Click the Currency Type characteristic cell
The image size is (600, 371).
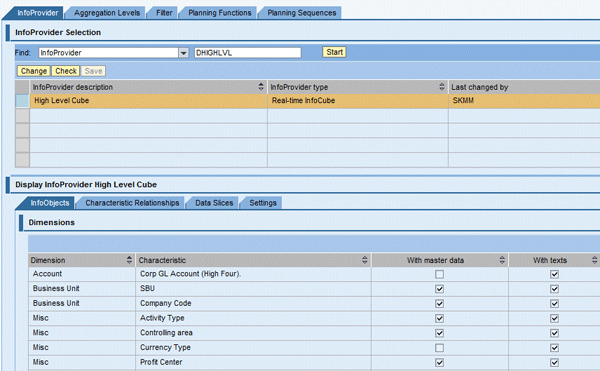pyautogui.click(x=253, y=347)
